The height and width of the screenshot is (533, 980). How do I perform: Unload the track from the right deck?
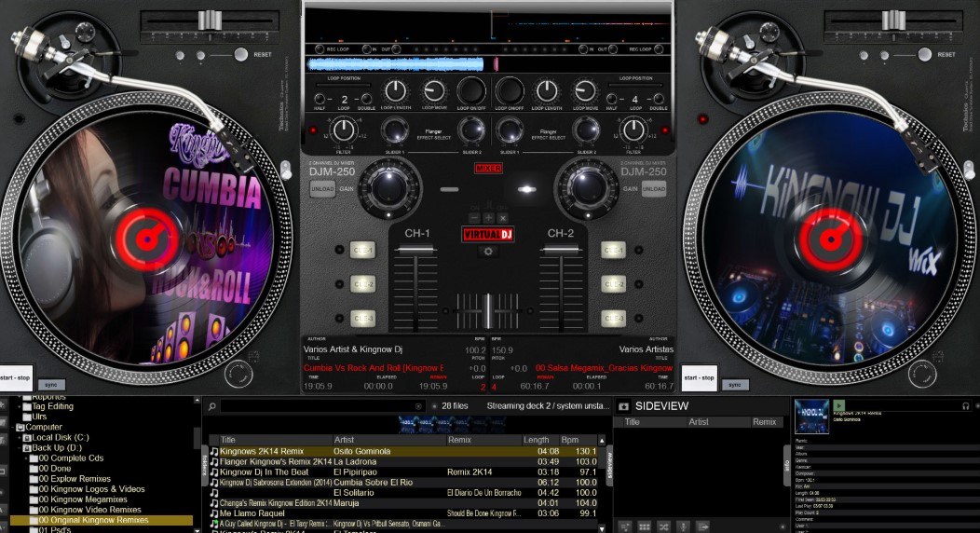654,189
